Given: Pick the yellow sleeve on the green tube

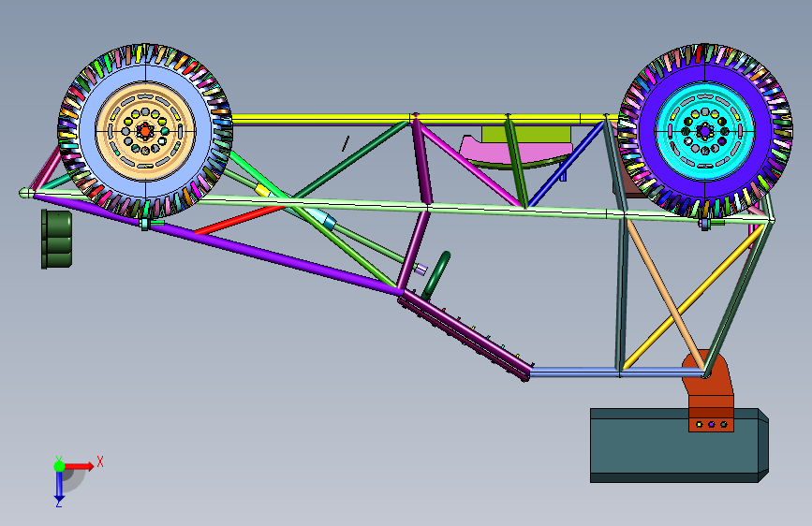Looking at the screenshot, I should pyautogui.click(x=262, y=190).
